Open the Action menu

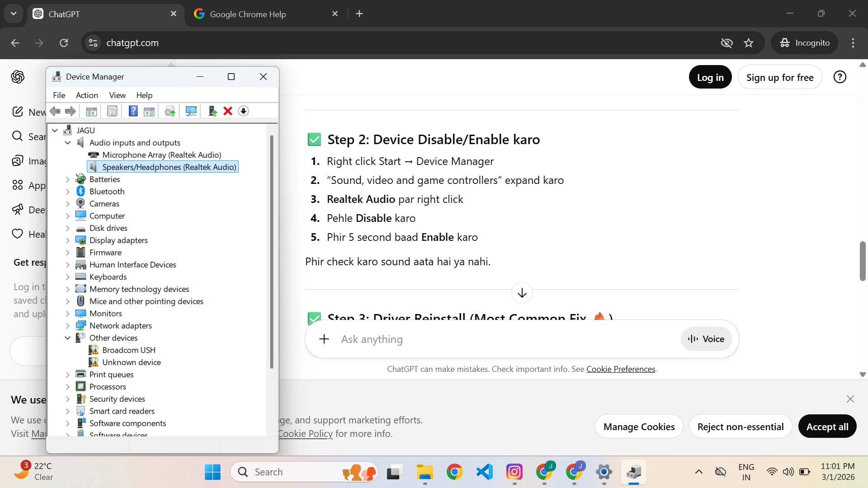[87, 95]
